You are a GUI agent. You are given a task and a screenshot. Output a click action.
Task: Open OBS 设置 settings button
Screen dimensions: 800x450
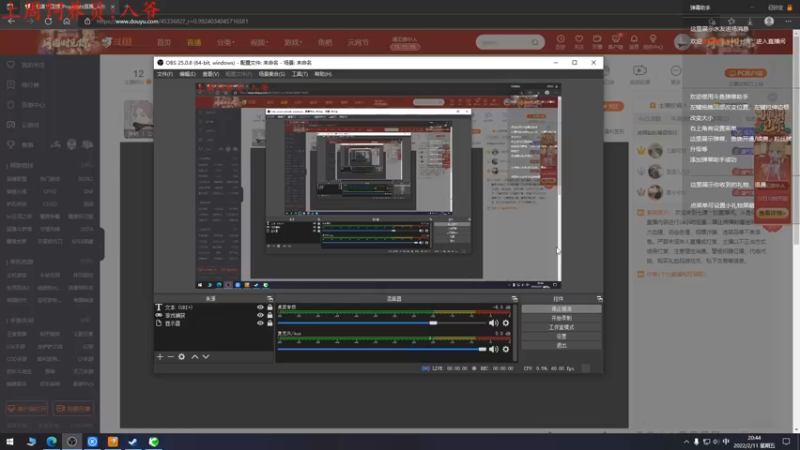pyautogui.click(x=561, y=336)
